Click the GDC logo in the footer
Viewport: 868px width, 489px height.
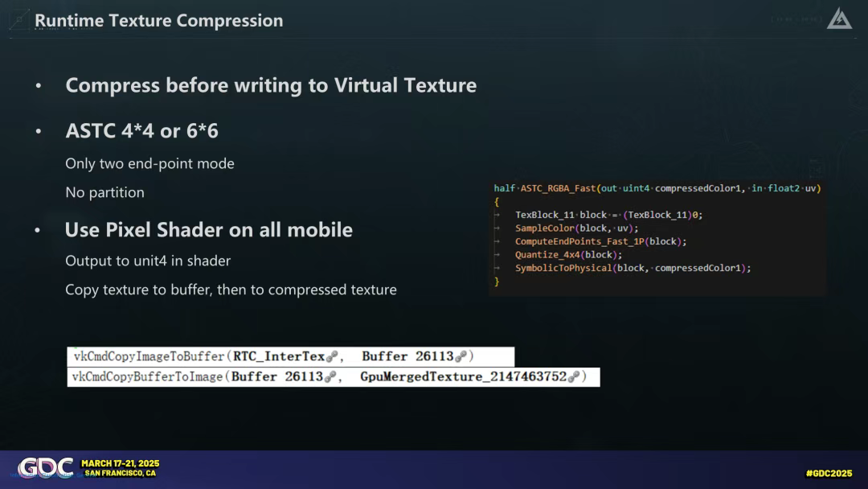point(45,468)
